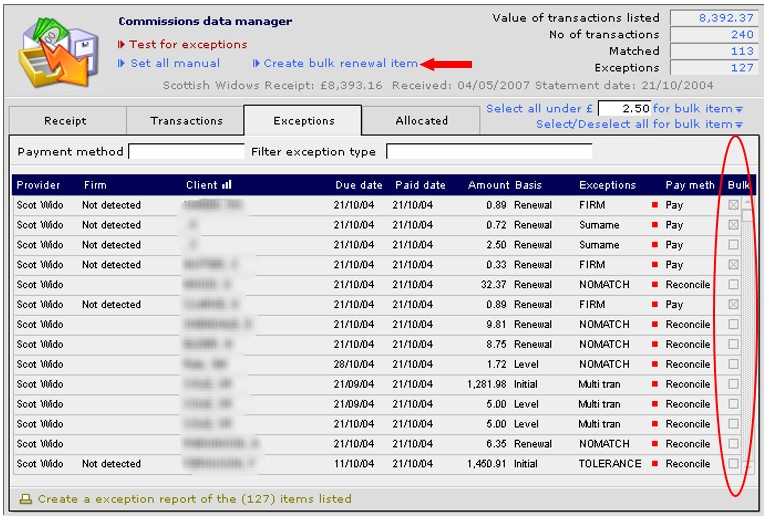Open the Filter exception type dropdown
This screenshot has height=521, width=769.
point(489,152)
